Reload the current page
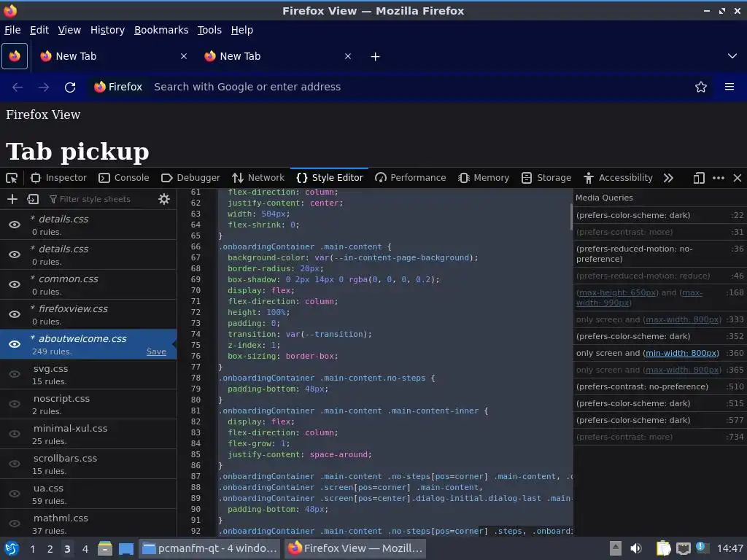Screen dimensions: 747x560 point(70,87)
